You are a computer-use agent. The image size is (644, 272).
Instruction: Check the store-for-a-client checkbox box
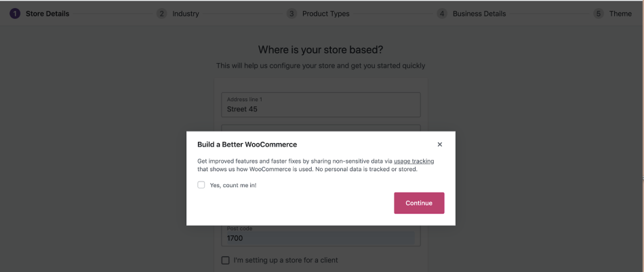[226, 260]
